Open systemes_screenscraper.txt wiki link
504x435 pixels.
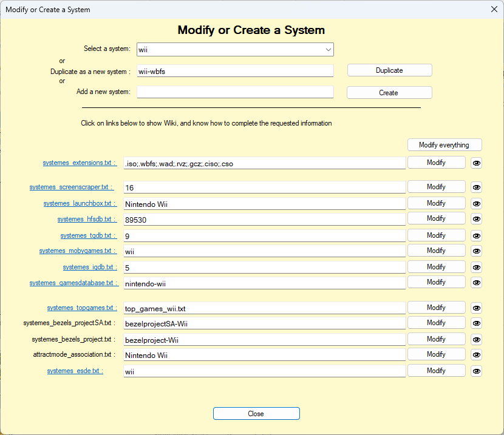coord(71,187)
